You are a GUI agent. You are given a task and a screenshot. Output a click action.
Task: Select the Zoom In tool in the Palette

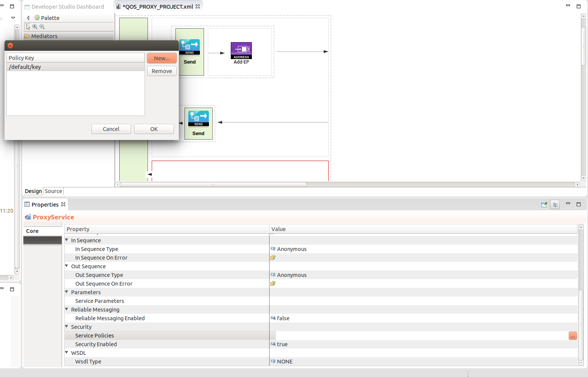click(x=35, y=26)
